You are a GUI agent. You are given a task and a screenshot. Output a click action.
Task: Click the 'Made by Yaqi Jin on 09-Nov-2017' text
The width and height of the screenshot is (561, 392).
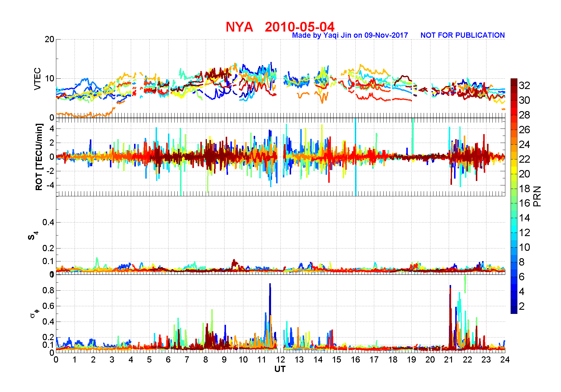point(350,35)
